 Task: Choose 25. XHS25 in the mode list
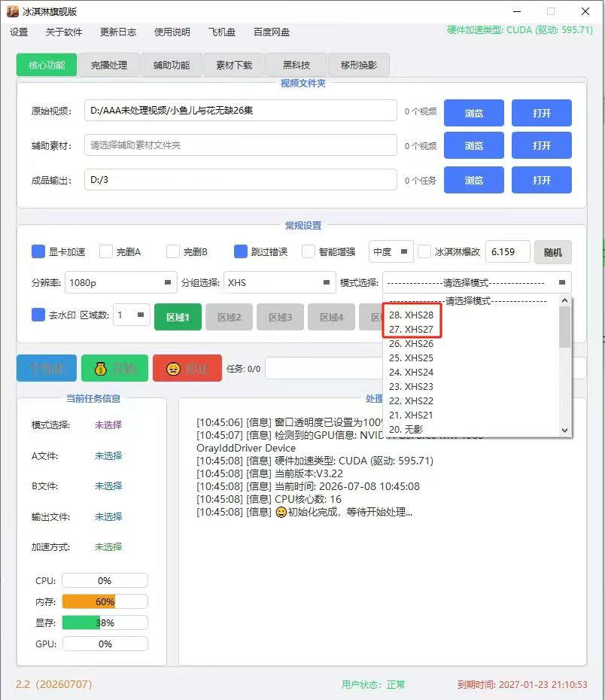(x=471, y=358)
